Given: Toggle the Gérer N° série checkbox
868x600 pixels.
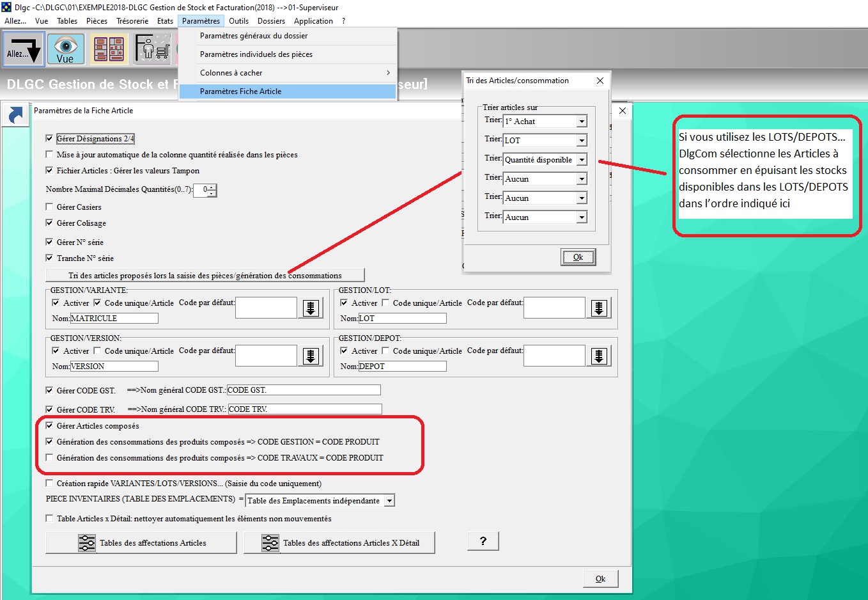Looking at the screenshot, I should (49, 242).
